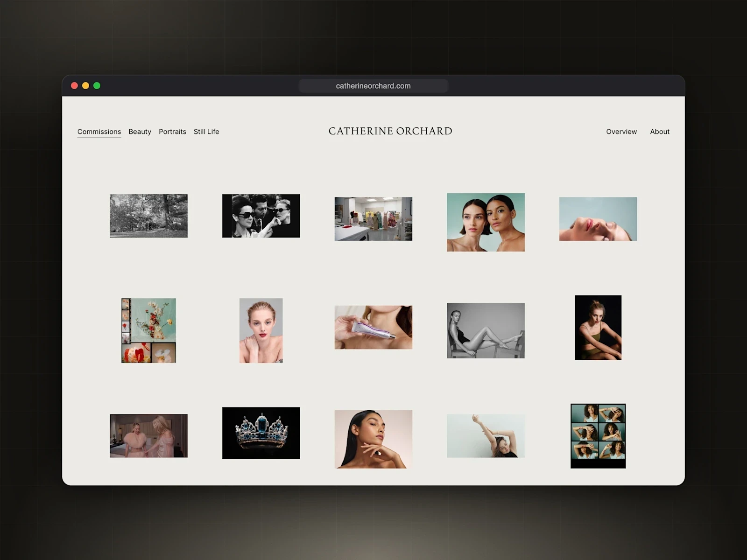Open the raised arms pale background photo
The width and height of the screenshot is (747, 560).
coord(486,436)
